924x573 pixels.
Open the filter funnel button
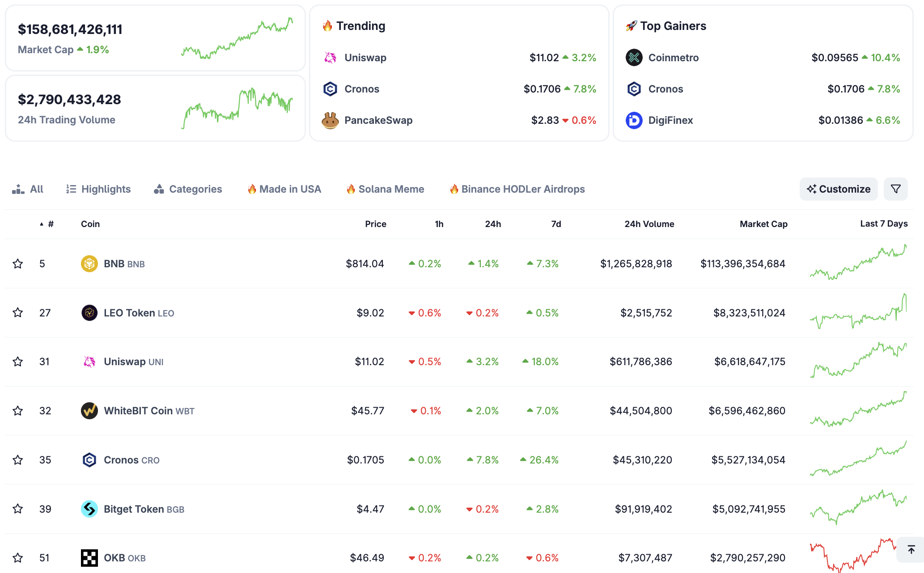pos(896,189)
